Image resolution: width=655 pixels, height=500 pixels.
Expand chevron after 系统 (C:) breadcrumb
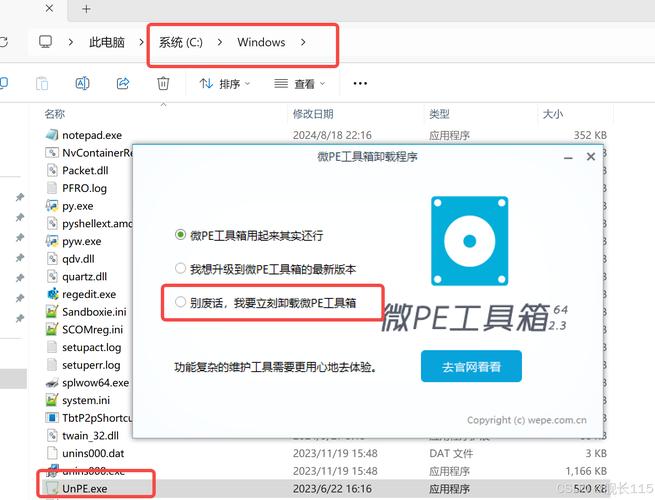click(220, 42)
